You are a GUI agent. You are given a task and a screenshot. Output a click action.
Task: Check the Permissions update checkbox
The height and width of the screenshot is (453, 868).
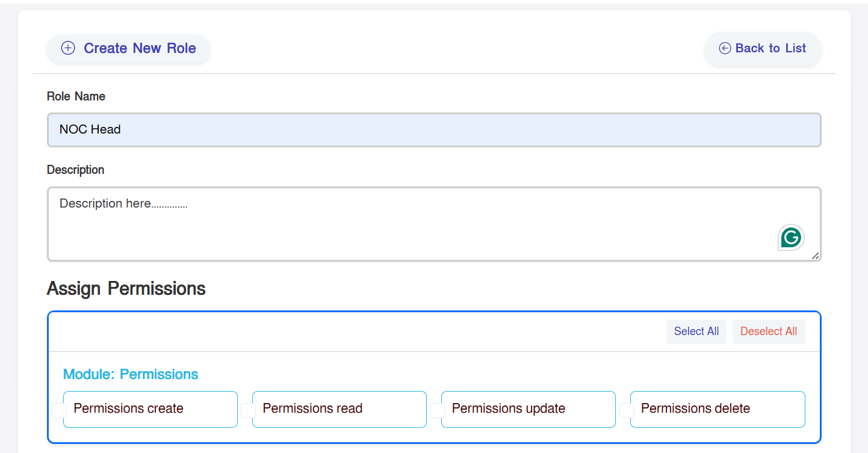pos(438,410)
